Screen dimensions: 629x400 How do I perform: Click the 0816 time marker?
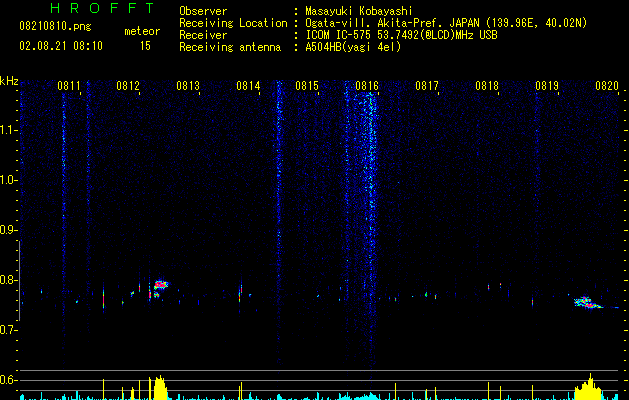point(367,86)
